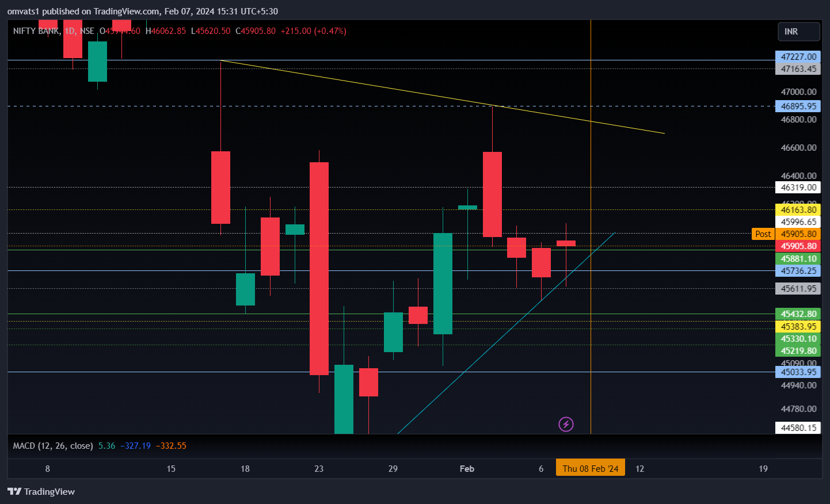Click the Thu 08 Feb '24 date marker
This screenshot has height=504, width=830.
pyautogui.click(x=591, y=468)
